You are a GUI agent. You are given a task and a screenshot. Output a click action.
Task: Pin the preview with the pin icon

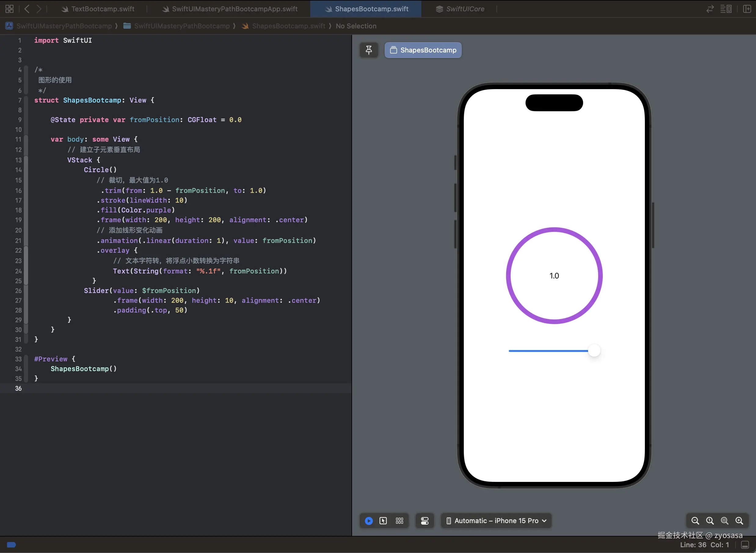[x=369, y=50]
